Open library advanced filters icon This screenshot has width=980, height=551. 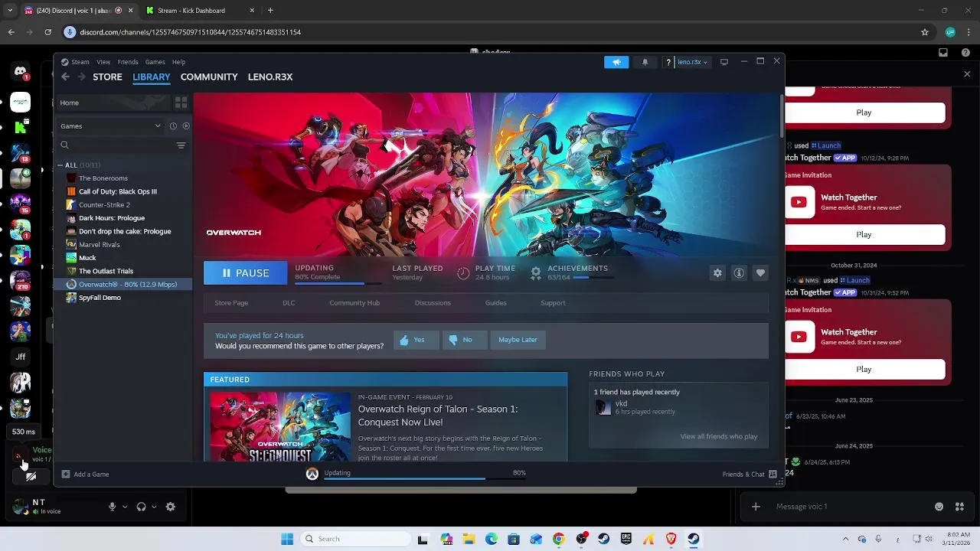coord(181,145)
